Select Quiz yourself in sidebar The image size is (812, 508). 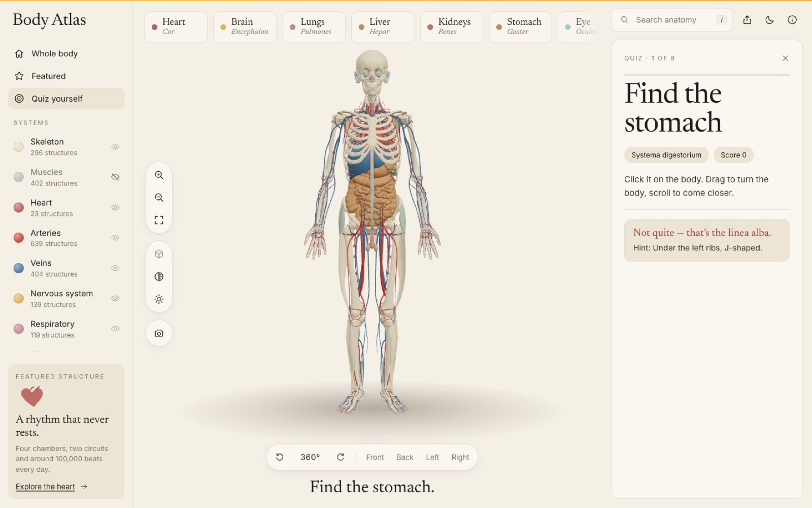point(66,99)
